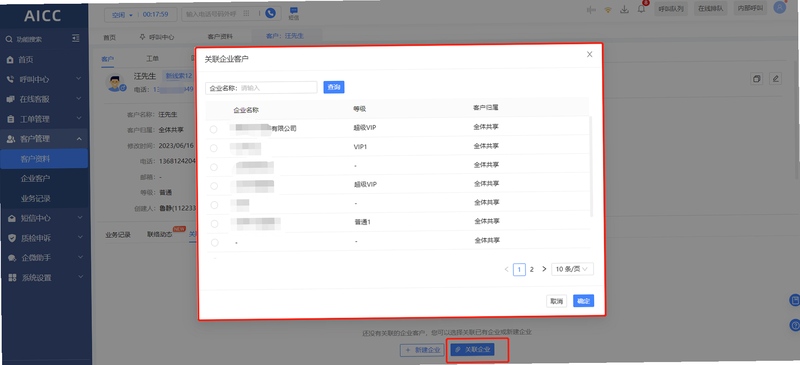
Task: Open the user avatar menu
Action: tap(780, 7)
